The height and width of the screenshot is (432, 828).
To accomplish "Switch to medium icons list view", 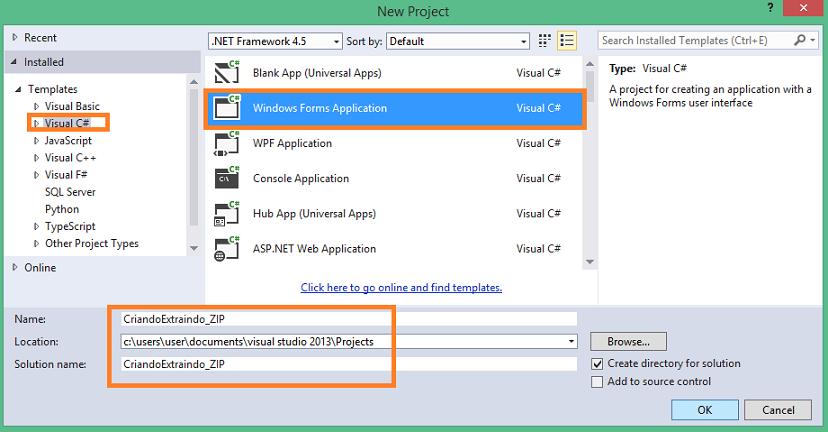I will (x=567, y=41).
